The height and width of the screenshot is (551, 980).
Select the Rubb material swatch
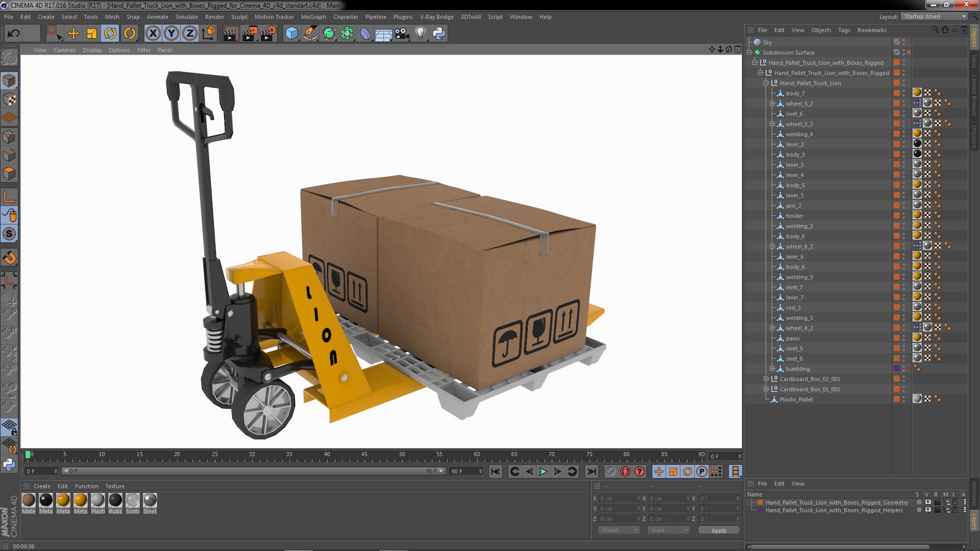point(115,504)
